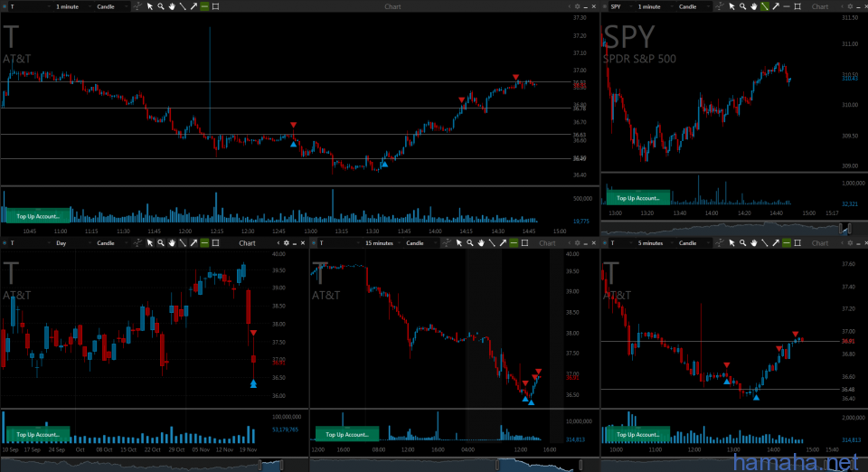Toggle link indicator of SPY chart
Image resolution: width=868 pixels, height=472 pixels.
[605, 6]
